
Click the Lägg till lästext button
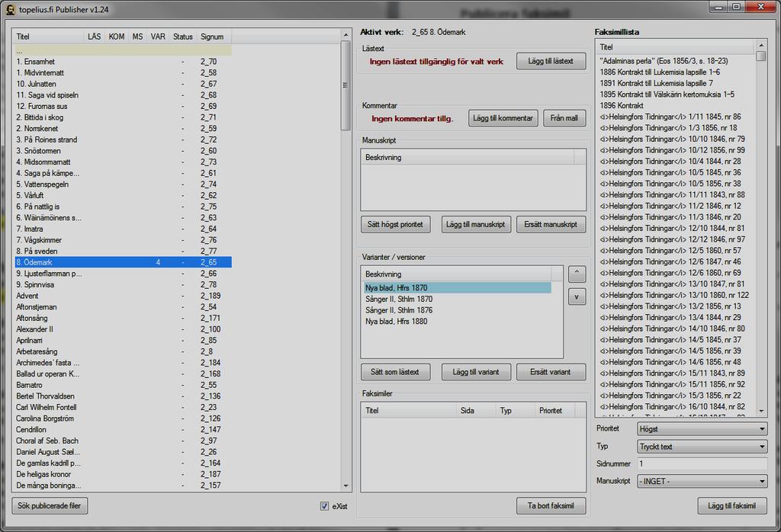point(551,61)
